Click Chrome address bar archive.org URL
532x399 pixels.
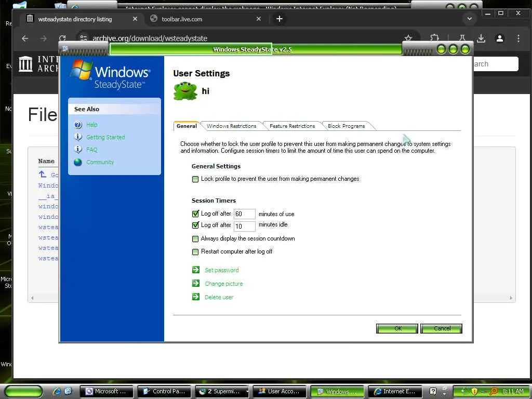(150, 38)
